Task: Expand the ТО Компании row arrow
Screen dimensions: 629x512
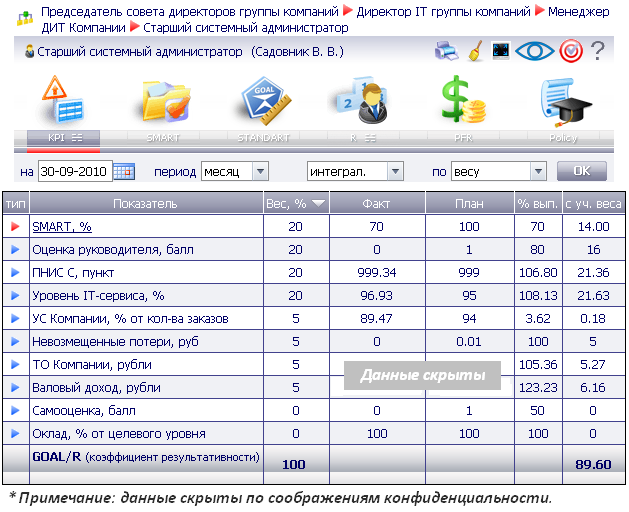Action: click(x=15, y=365)
